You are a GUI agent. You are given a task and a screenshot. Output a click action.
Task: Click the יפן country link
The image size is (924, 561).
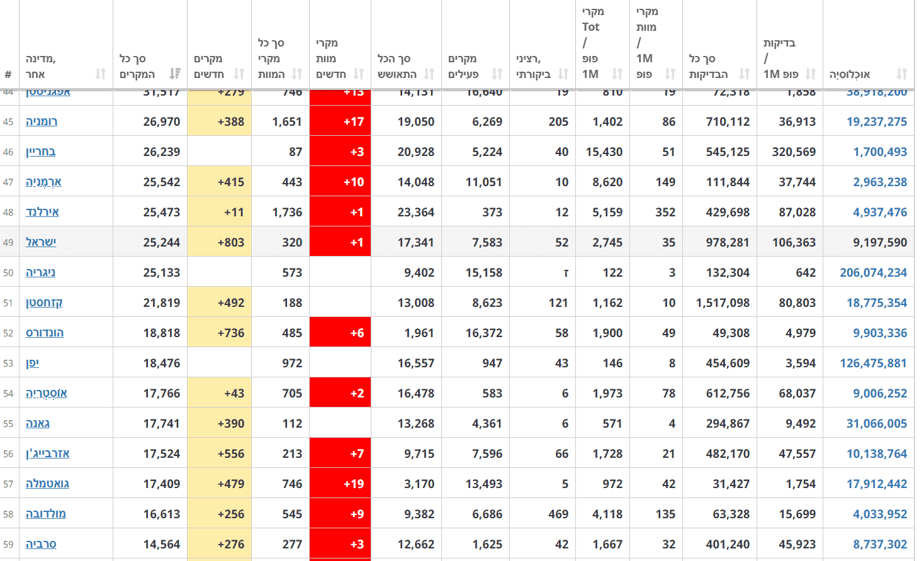click(32, 363)
